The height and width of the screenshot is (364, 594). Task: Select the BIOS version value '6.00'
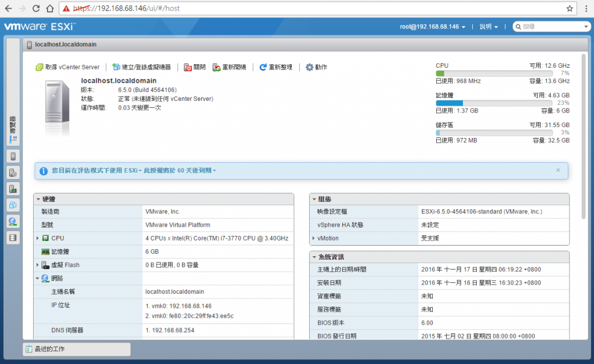pyautogui.click(x=427, y=323)
